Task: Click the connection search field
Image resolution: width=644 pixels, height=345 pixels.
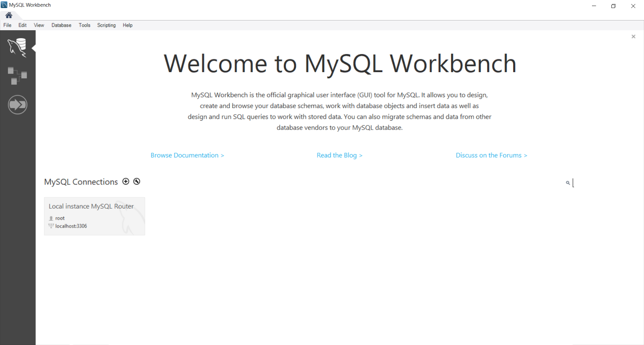Action: [604, 183]
